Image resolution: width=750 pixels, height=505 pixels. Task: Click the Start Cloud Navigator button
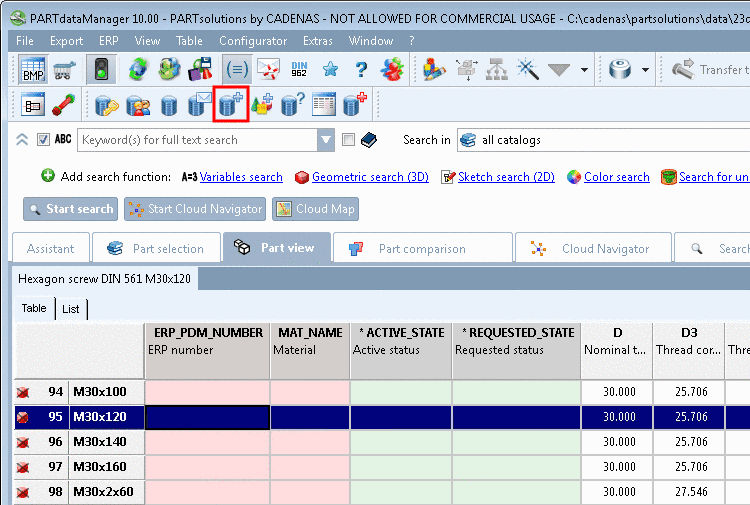pos(195,209)
